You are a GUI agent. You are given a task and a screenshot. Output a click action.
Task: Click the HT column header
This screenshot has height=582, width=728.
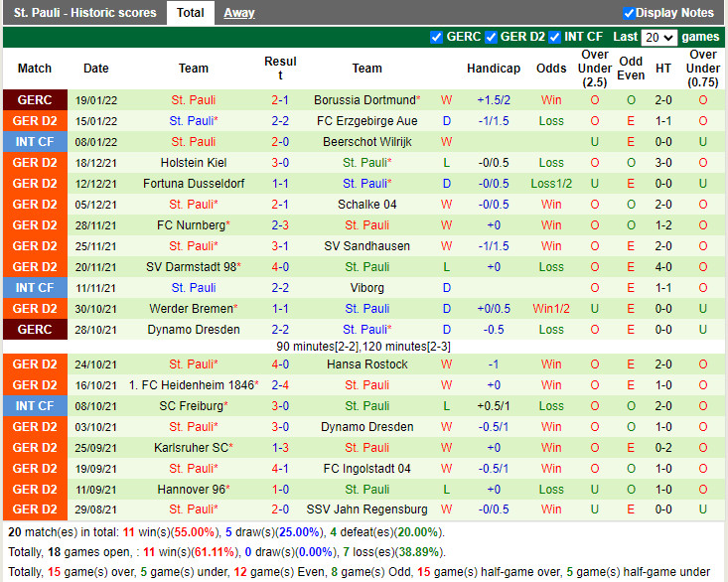[x=663, y=69]
